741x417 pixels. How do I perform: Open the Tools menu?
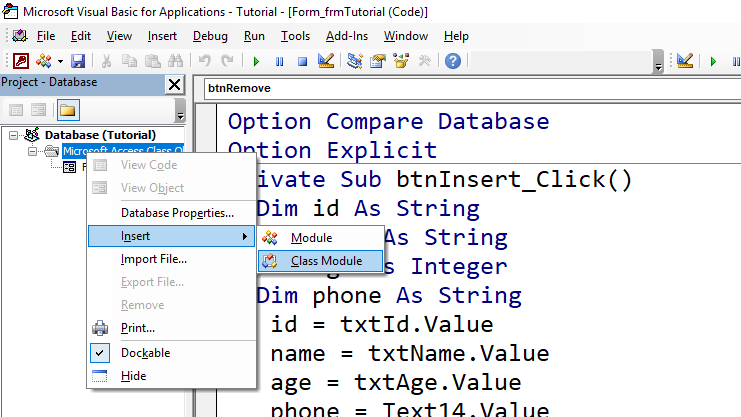[295, 36]
